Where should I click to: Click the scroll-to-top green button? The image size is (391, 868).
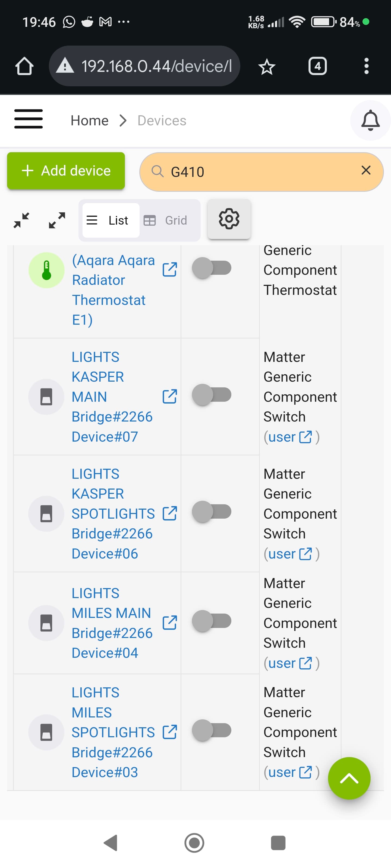349,778
